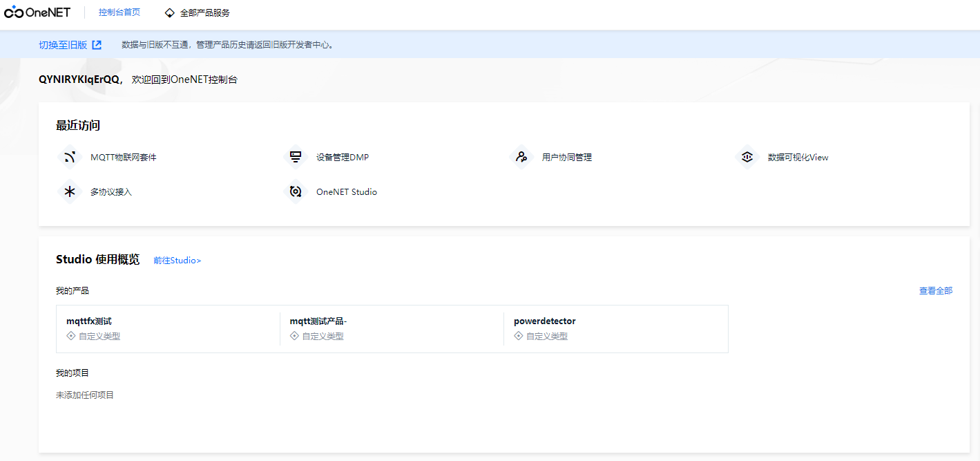Image resolution: width=980 pixels, height=461 pixels.
Task: Click the type icon under mqtt测试产品-
Action: [x=294, y=336]
